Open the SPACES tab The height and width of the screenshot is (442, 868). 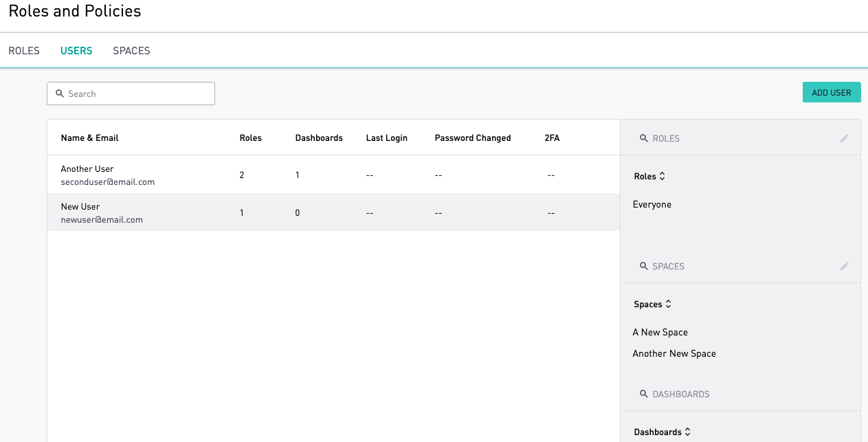[131, 51]
